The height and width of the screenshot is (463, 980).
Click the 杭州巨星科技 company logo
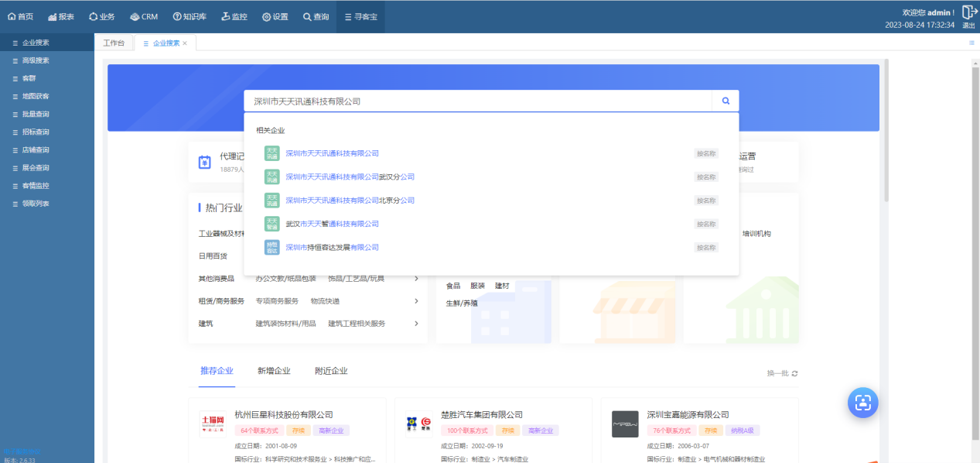point(213,424)
